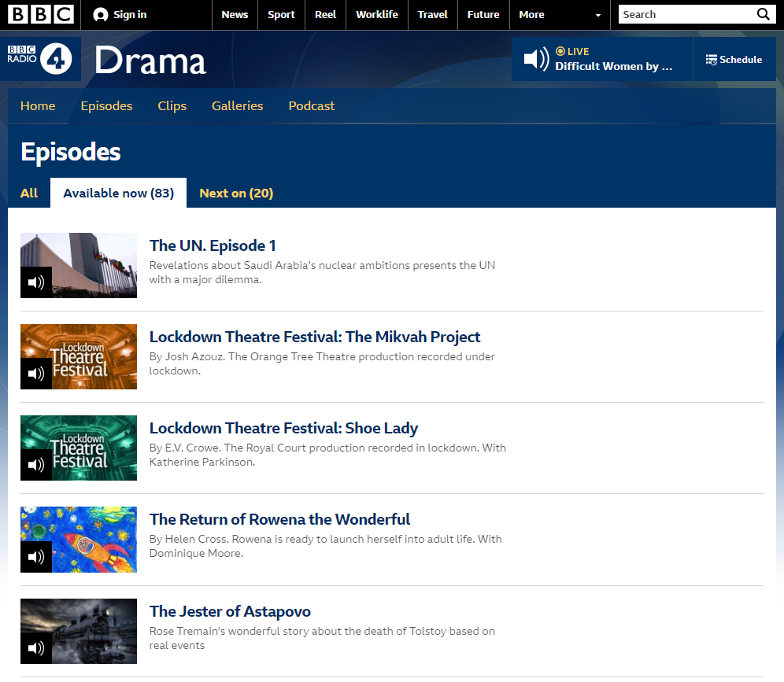The image size is (784, 682).
Task: Click the live speaker icon for Difficult Women
Action: coord(535,58)
